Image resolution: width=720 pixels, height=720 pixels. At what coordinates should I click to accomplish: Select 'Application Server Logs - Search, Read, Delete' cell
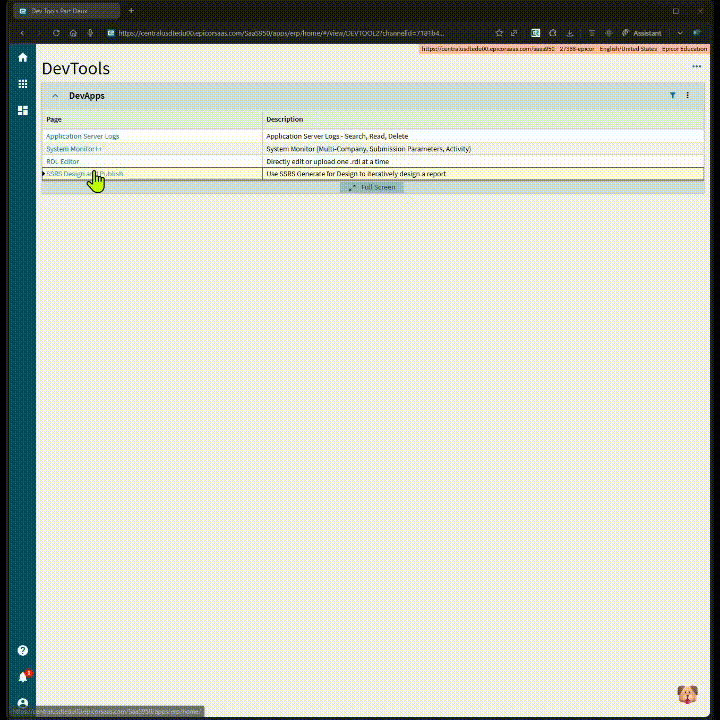pyautogui.click(x=483, y=136)
